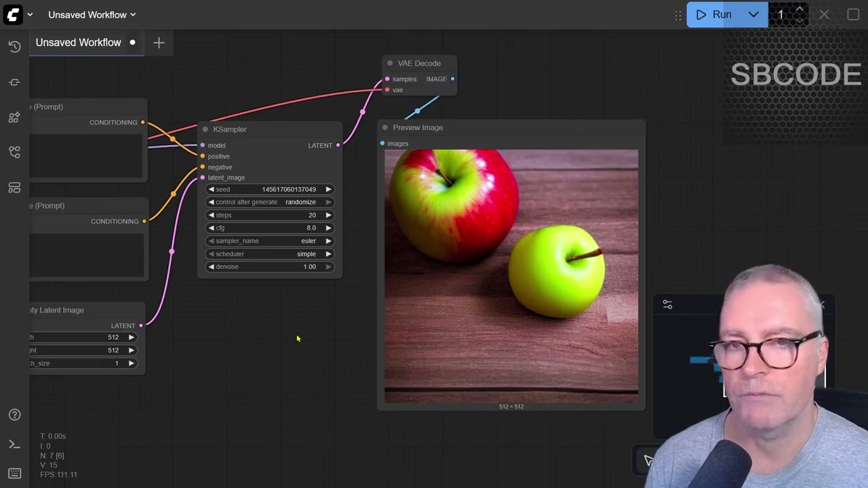Image resolution: width=868 pixels, height=488 pixels.
Task: Add a new workflow tab
Action: click(x=159, y=43)
